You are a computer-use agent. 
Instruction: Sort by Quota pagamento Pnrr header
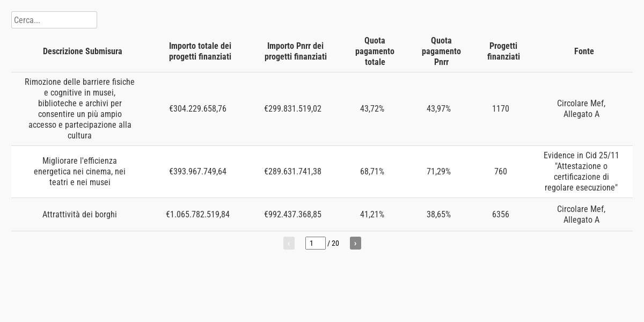pos(441,52)
